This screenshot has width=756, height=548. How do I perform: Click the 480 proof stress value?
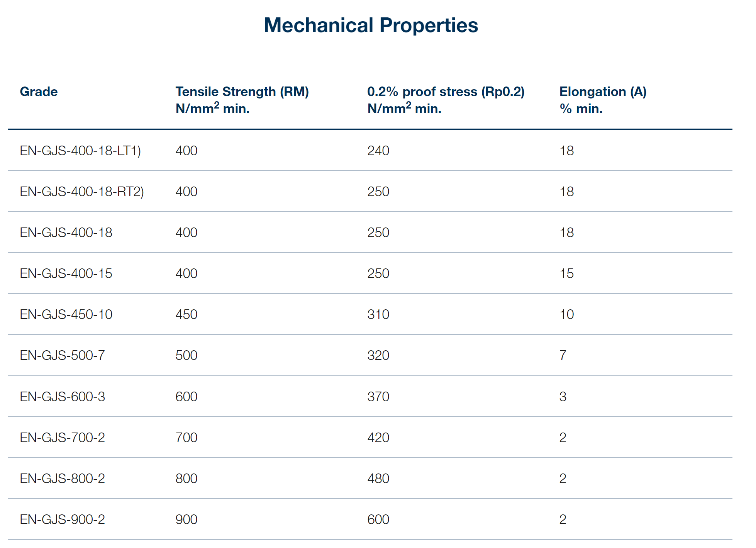[378, 478]
